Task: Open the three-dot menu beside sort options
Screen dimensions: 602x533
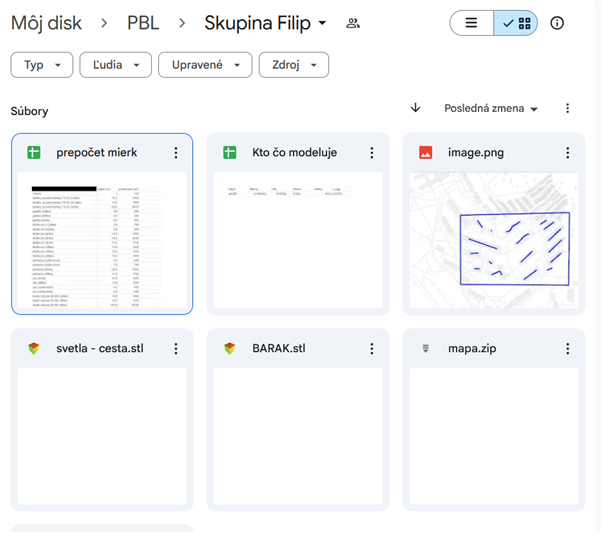Action: [567, 108]
